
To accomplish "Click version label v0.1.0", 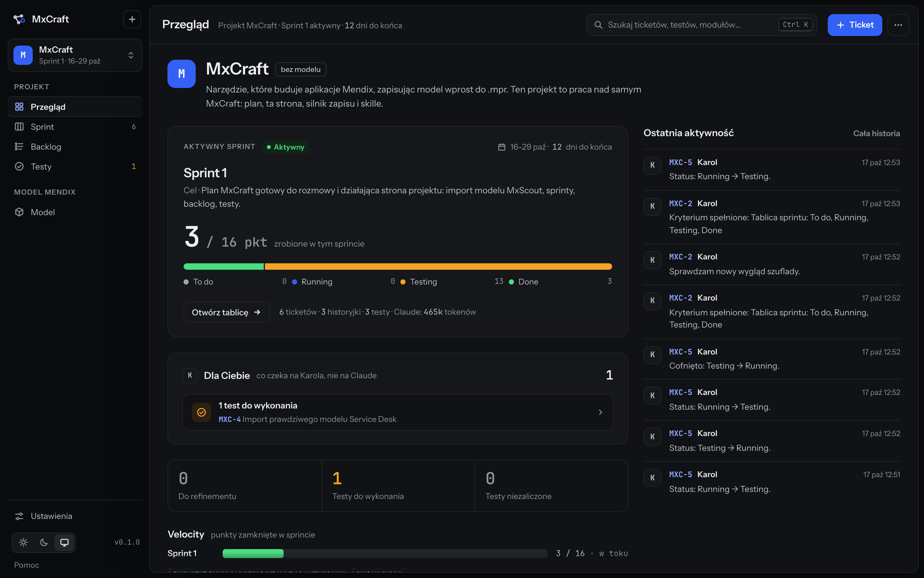I will 127,542.
